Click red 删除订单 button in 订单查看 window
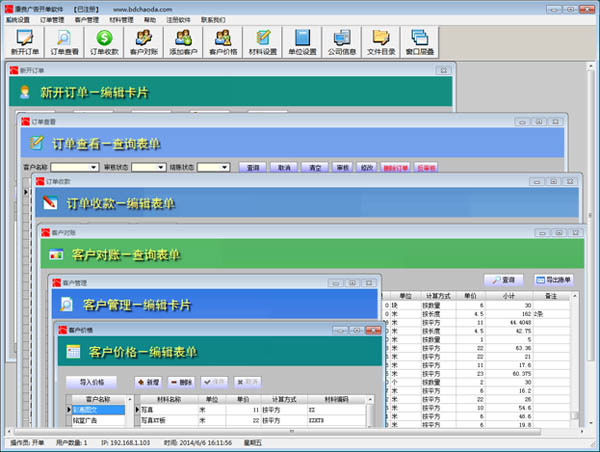This screenshot has height=452, width=600. point(396,168)
